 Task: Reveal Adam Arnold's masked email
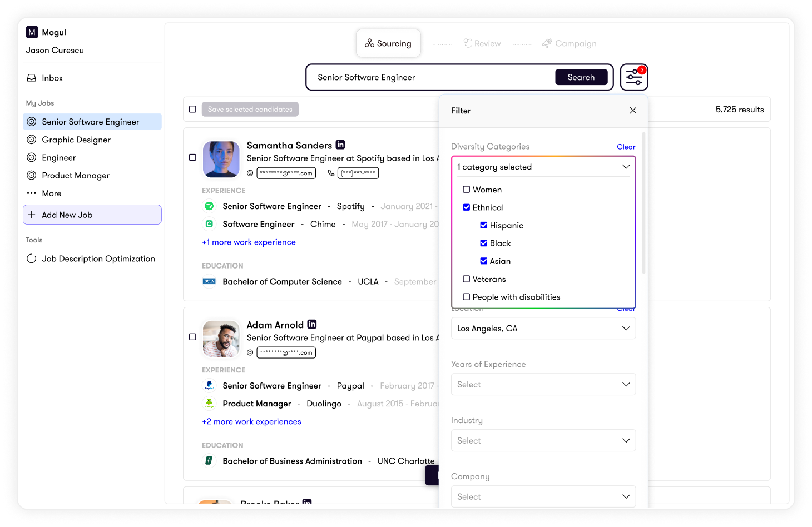(x=286, y=352)
